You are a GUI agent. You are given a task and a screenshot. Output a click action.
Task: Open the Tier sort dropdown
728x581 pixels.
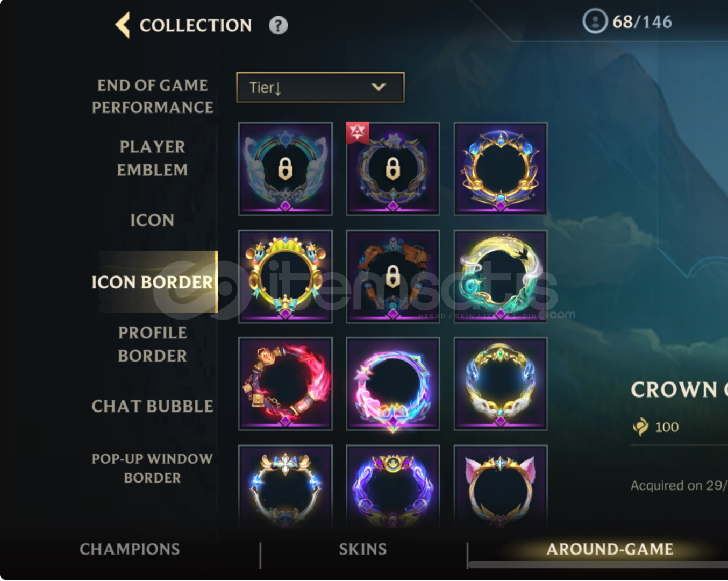pos(320,87)
